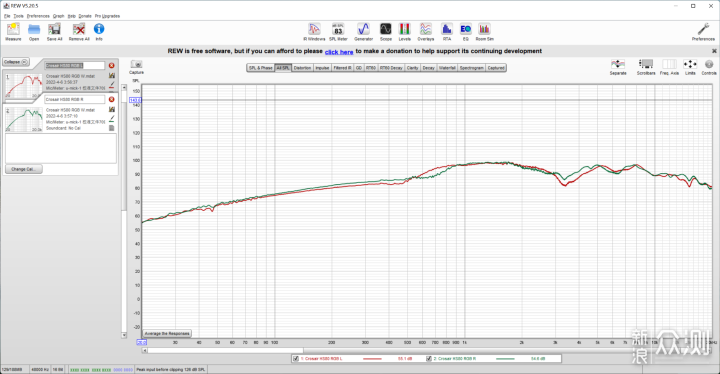The width and height of the screenshot is (720, 374).
Task: Click the horizontal frequency scrollbar
Action: (427, 350)
